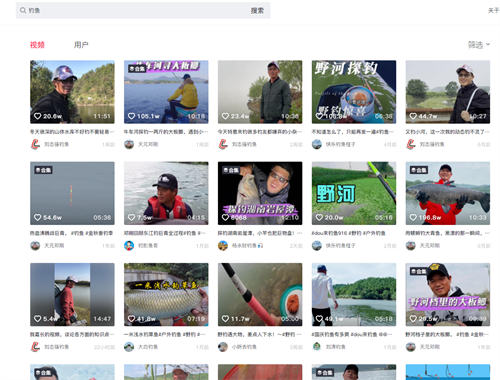
Task: Open the 合集 badge on big black carp video
Action: point(419,170)
